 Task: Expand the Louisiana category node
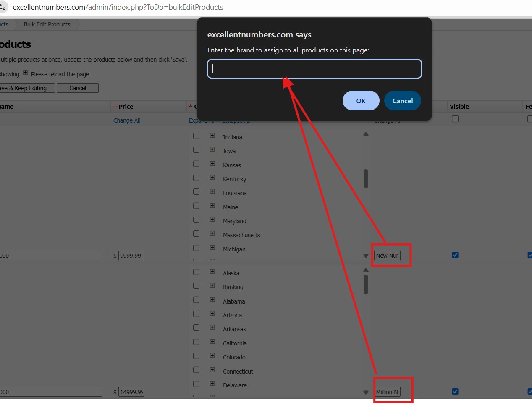point(212,191)
